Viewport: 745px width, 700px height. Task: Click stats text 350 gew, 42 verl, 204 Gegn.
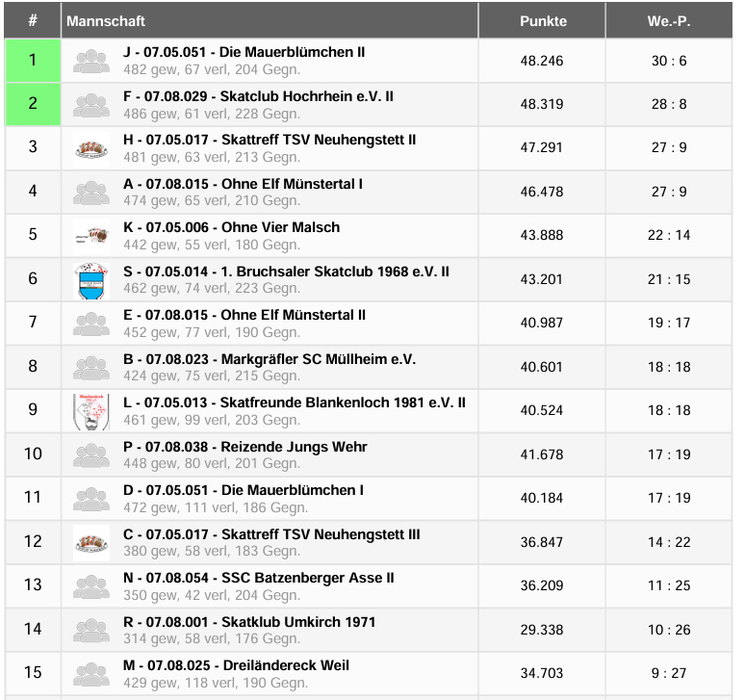[212, 595]
